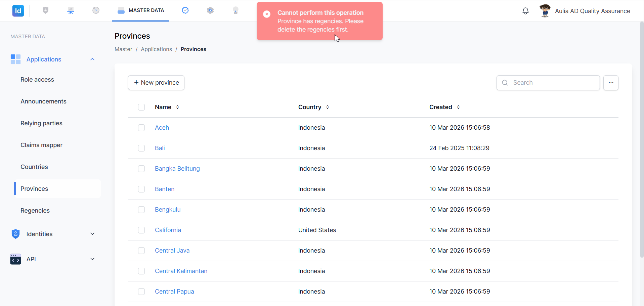Open the Bengkulu province link
644x306 pixels.
coord(168,210)
